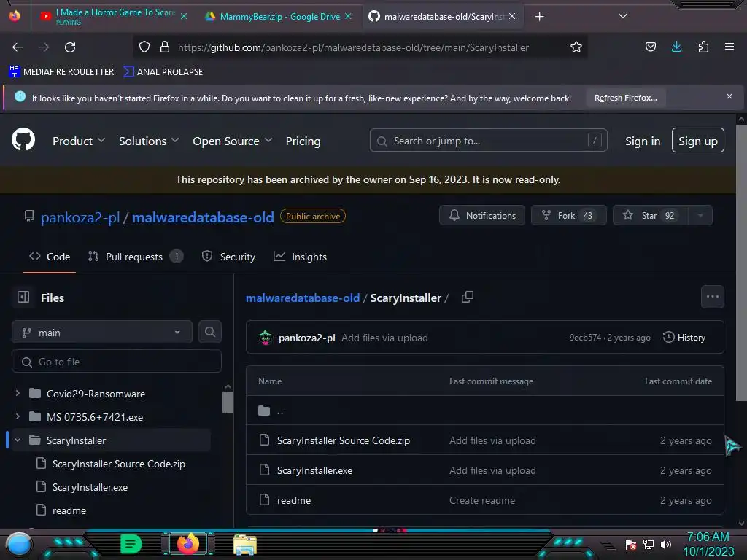Image resolution: width=747 pixels, height=560 pixels.
Task: Click the Notifications button
Action: point(482,215)
